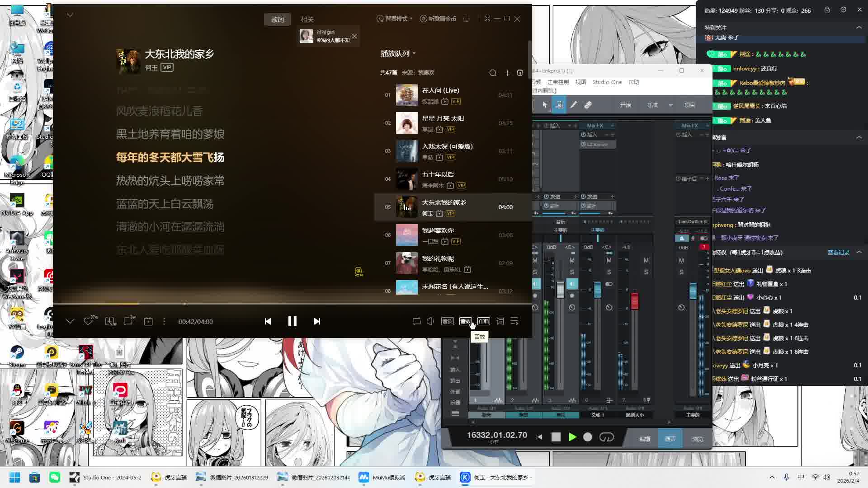Screen dimensions: 868x488
Task: Search within the play queue
Action: pyautogui.click(x=493, y=73)
